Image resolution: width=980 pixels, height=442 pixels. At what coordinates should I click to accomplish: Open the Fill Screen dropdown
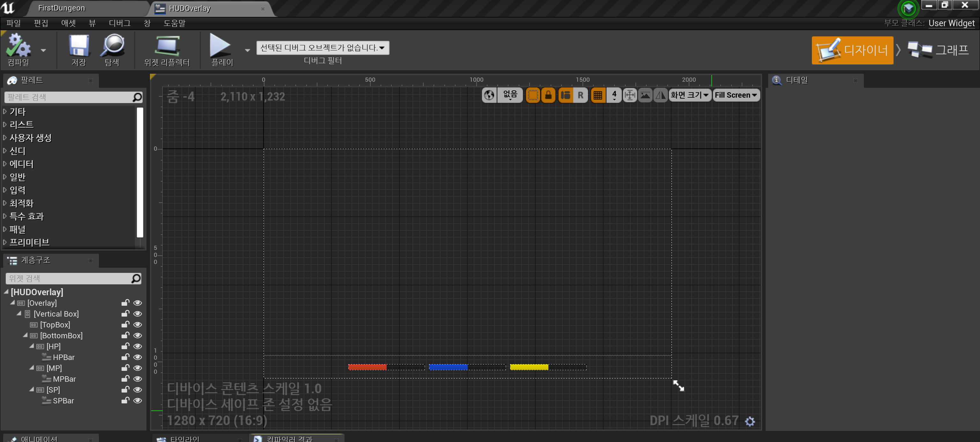tap(735, 95)
